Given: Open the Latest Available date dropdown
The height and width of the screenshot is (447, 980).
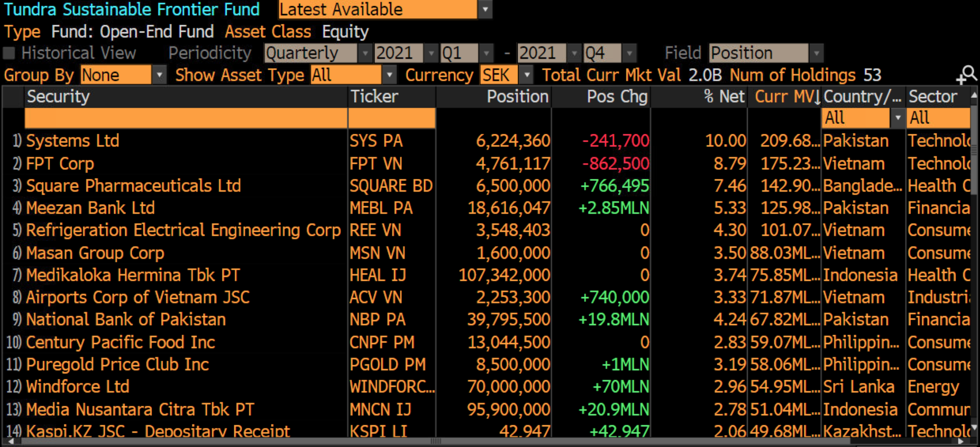Looking at the screenshot, I should click(485, 9).
